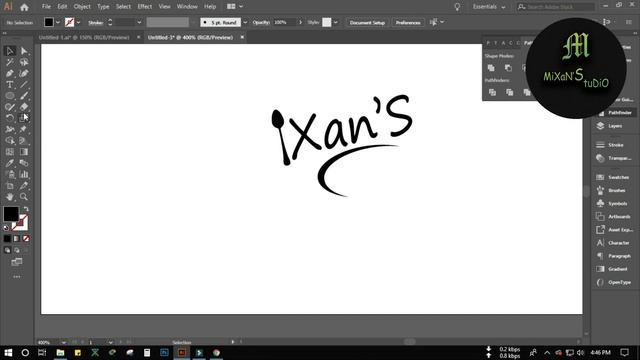Screen dimensions: 640x360
Task: Select the Column Graph tool
Action: pyautogui.click(x=24, y=174)
